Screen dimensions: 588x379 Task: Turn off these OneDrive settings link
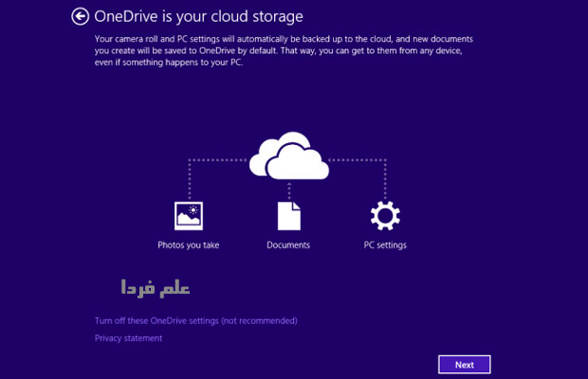pyautogui.click(x=196, y=320)
